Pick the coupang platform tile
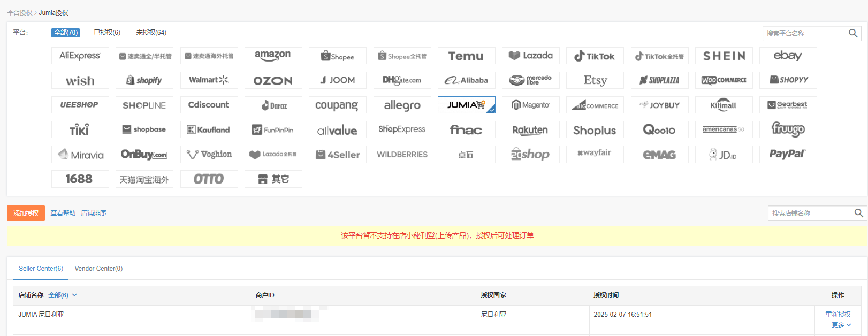Viewport: 868px width, 336px height. tap(338, 105)
